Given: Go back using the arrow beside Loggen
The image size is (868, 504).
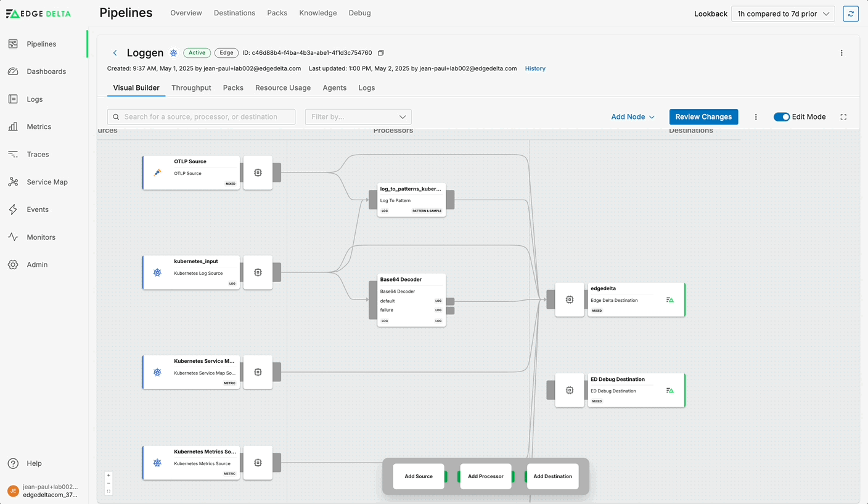Looking at the screenshot, I should pos(115,53).
